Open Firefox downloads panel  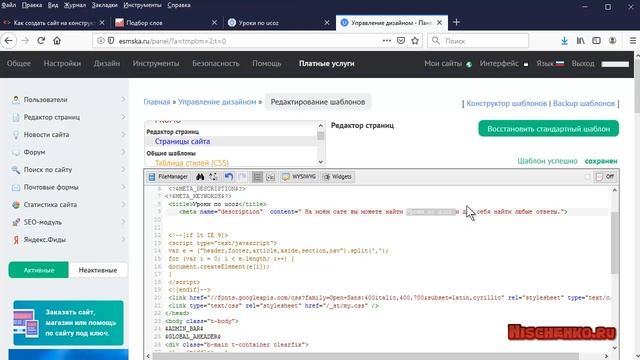click(564, 41)
